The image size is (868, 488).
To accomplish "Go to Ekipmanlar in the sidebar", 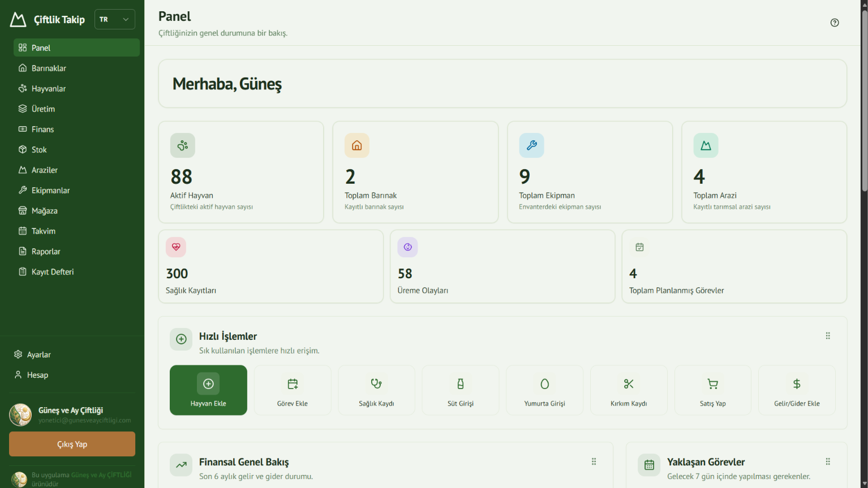I will [x=76, y=190].
